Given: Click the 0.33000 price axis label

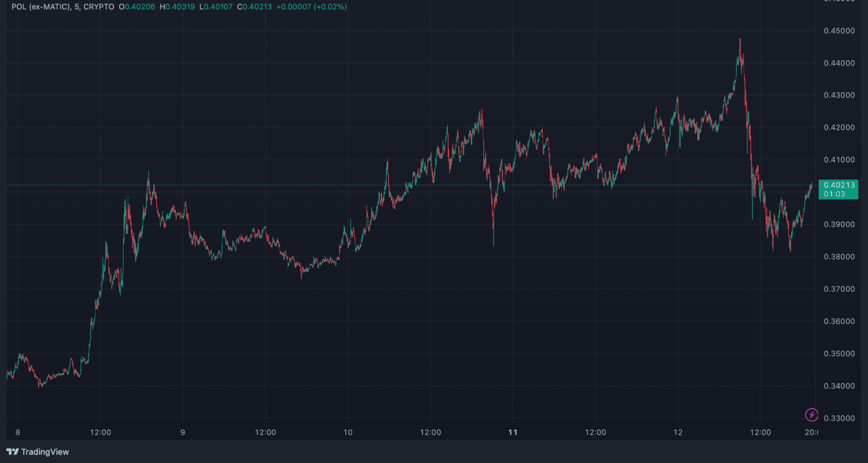Looking at the screenshot, I should tap(837, 418).
